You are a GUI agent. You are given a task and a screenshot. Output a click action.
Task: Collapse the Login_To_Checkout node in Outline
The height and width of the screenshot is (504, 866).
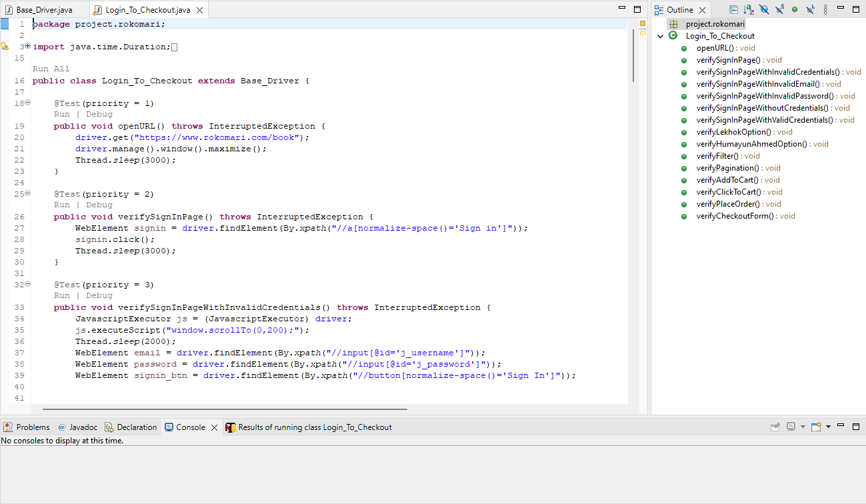click(x=660, y=35)
